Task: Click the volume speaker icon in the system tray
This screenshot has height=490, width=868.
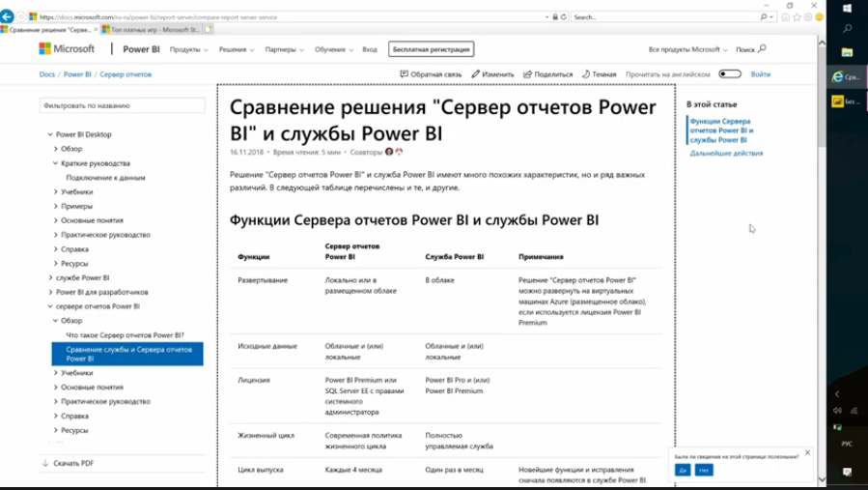Action: [837, 410]
